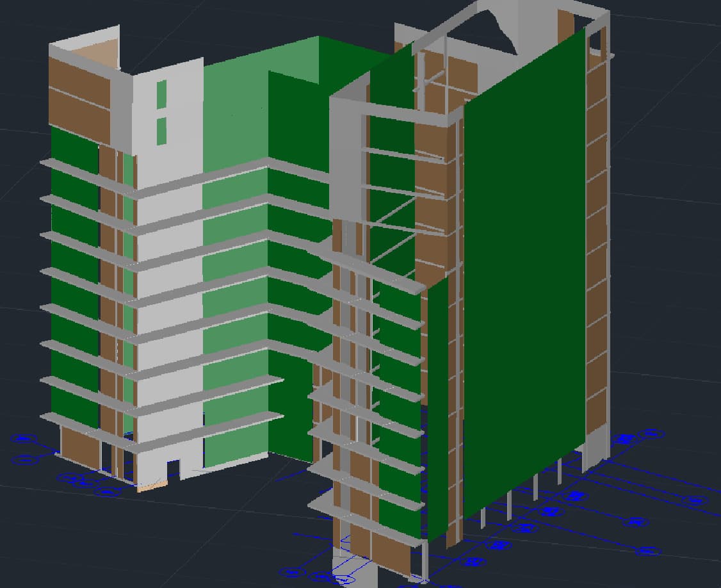The image size is (721, 588).
Task: Click the lower small green window on gray wall
Action: click(x=161, y=130)
